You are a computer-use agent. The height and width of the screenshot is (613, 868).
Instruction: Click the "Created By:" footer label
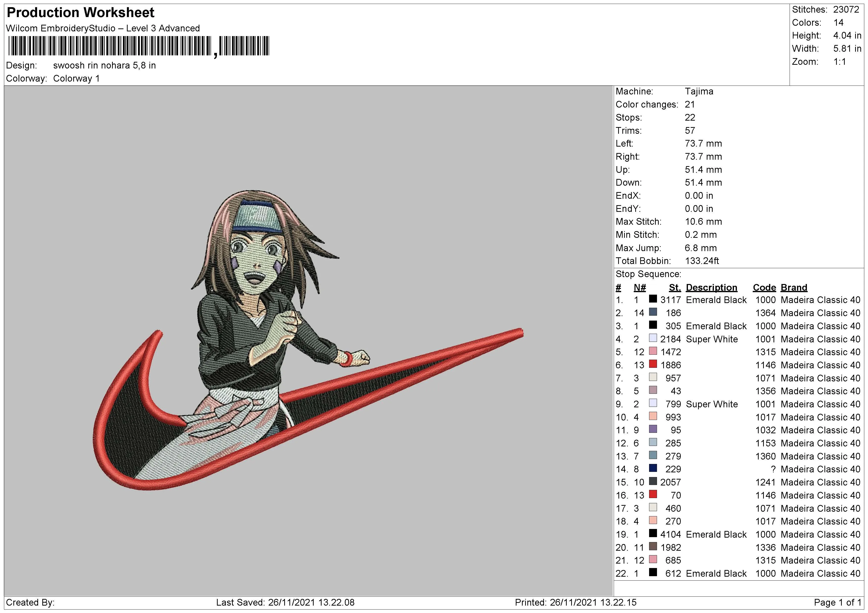click(x=30, y=602)
